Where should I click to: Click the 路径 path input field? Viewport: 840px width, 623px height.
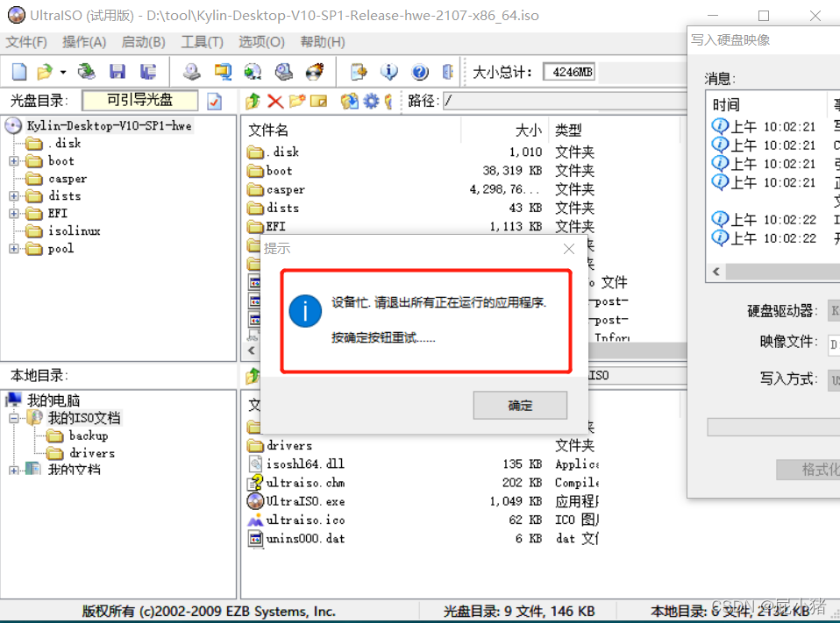(564, 101)
